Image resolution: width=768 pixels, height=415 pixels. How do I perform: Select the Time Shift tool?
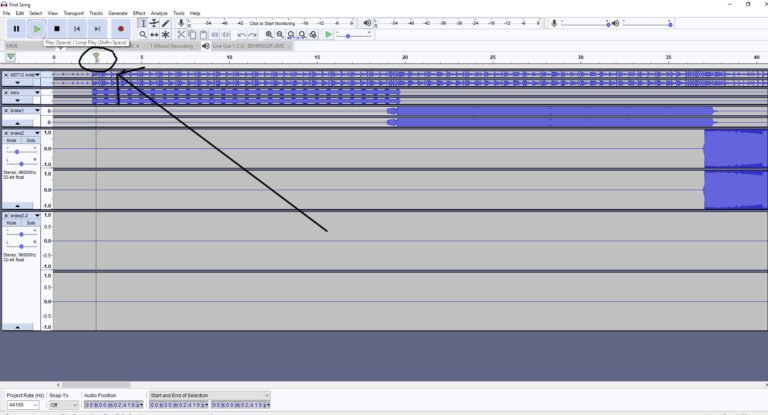pos(154,35)
